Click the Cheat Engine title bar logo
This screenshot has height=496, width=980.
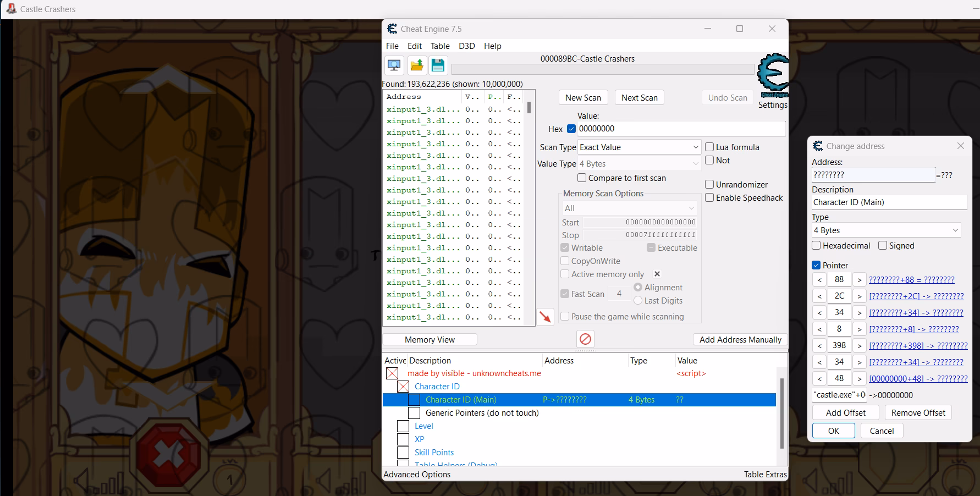(x=392, y=29)
